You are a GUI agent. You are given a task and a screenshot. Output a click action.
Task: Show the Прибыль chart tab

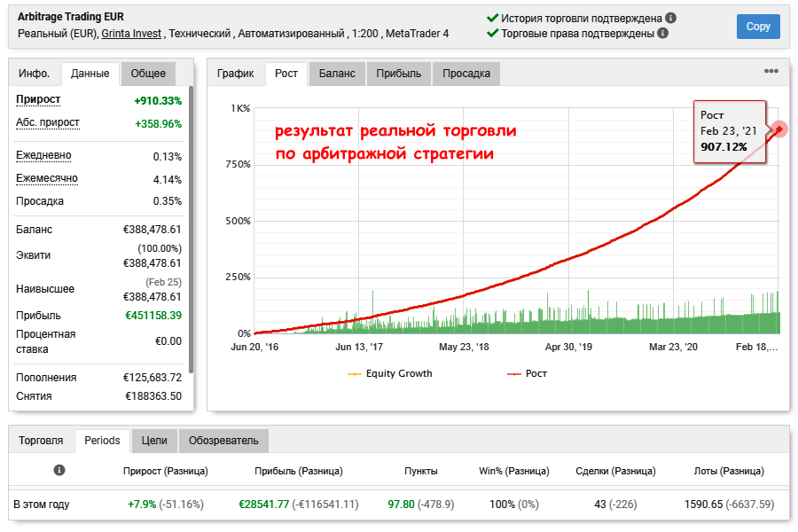coord(398,74)
